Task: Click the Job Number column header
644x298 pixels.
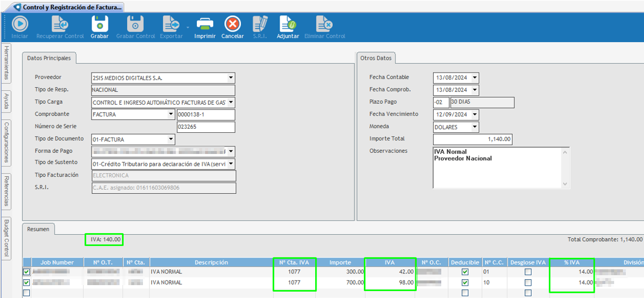Action: (57, 262)
